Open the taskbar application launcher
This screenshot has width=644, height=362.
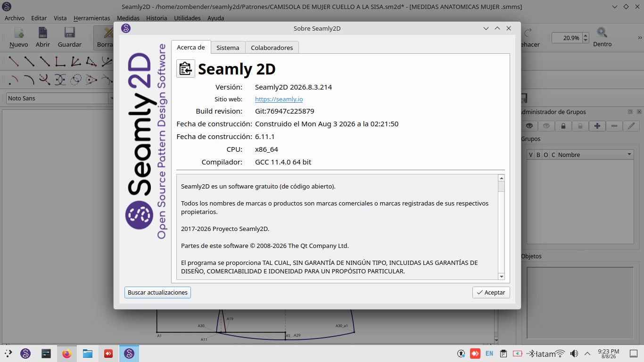point(8,354)
